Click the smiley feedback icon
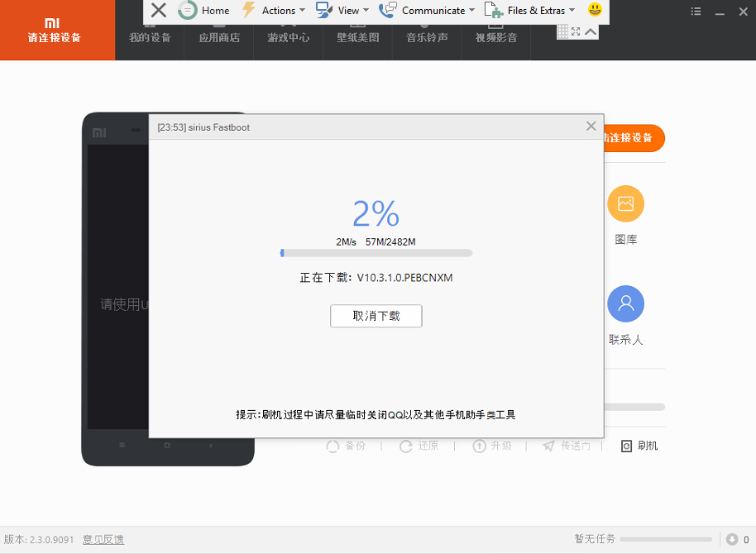Viewport: 756px width, 554px height. click(x=595, y=10)
